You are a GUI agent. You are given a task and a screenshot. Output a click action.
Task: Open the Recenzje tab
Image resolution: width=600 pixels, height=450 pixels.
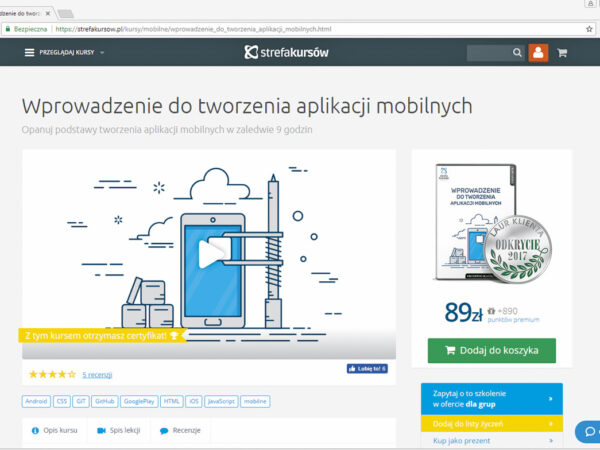180,430
